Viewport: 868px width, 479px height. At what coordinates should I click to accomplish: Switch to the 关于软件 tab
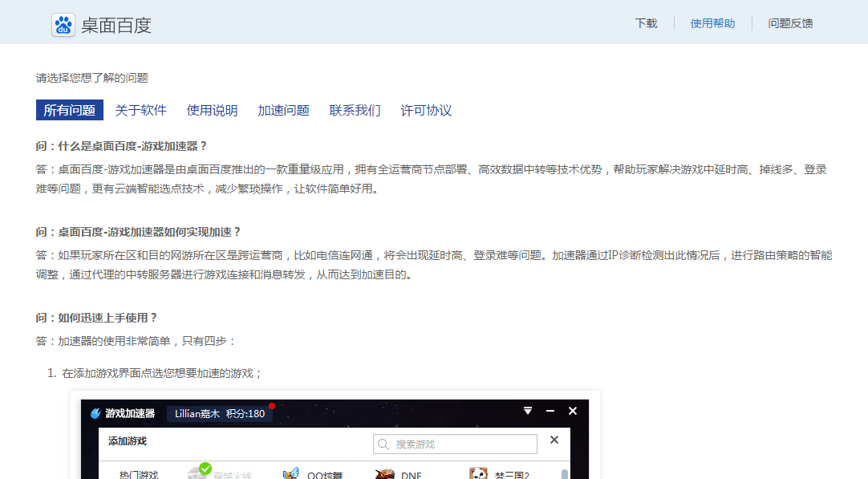click(141, 110)
